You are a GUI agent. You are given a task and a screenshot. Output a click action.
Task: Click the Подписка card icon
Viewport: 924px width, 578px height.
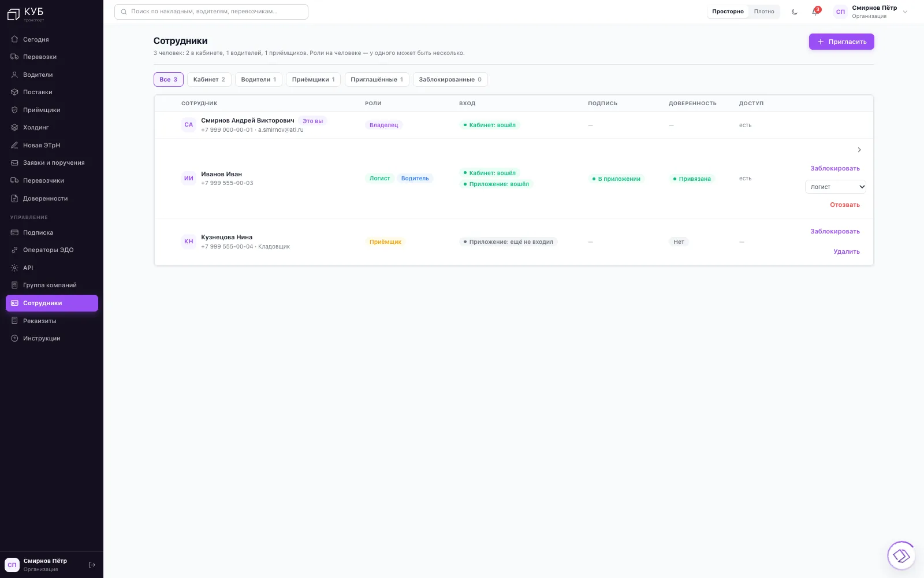point(14,232)
